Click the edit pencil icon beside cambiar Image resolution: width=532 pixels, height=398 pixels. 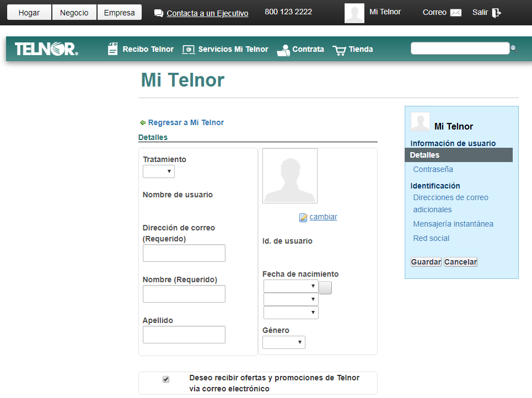(303, 217)
